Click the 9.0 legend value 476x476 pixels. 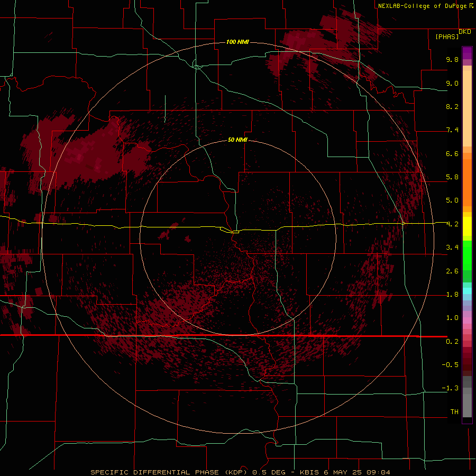click(452, 84)
